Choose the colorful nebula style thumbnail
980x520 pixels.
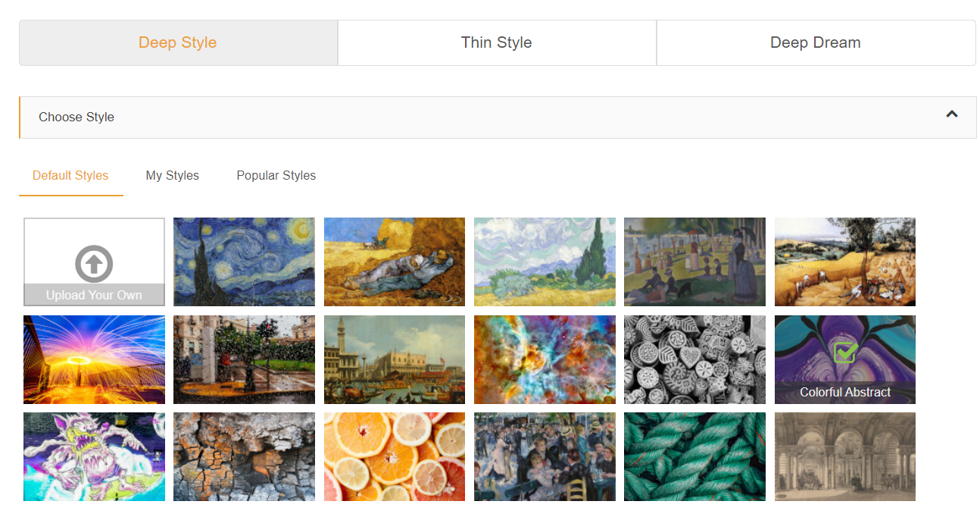coord(545,359)
